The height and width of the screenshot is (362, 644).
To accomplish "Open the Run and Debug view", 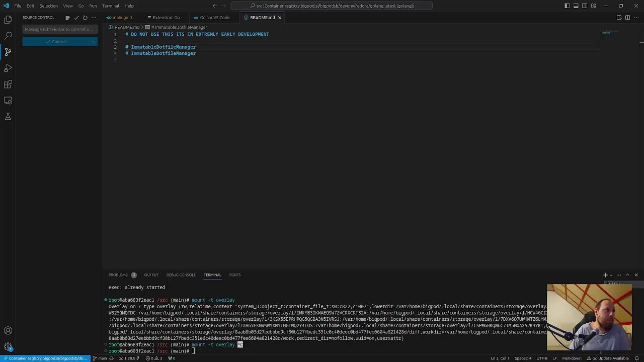I will coord(8,68).
